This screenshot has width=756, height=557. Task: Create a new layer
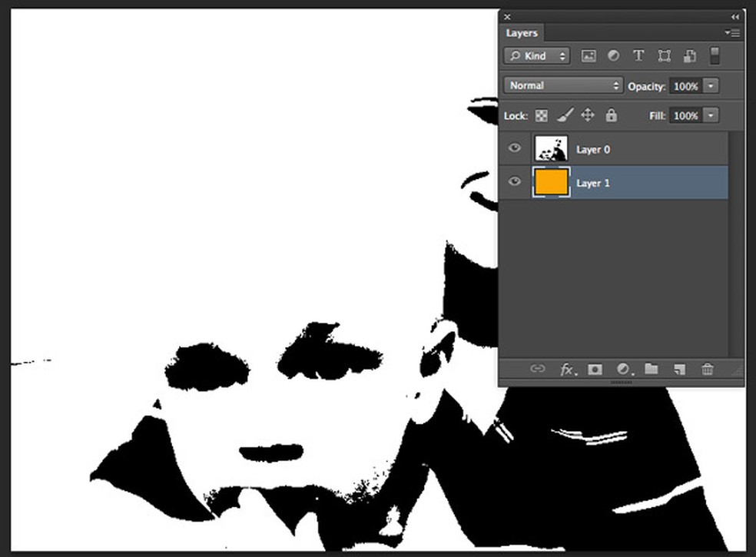(x=679, y=370)
